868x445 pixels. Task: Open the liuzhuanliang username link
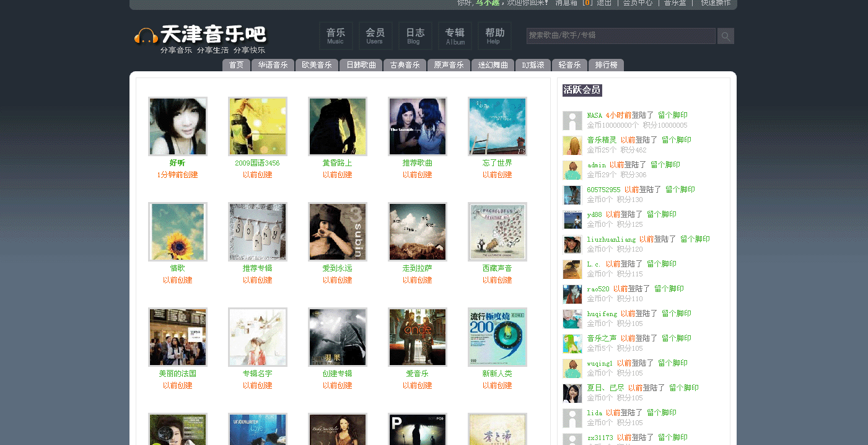pos(612,239)
